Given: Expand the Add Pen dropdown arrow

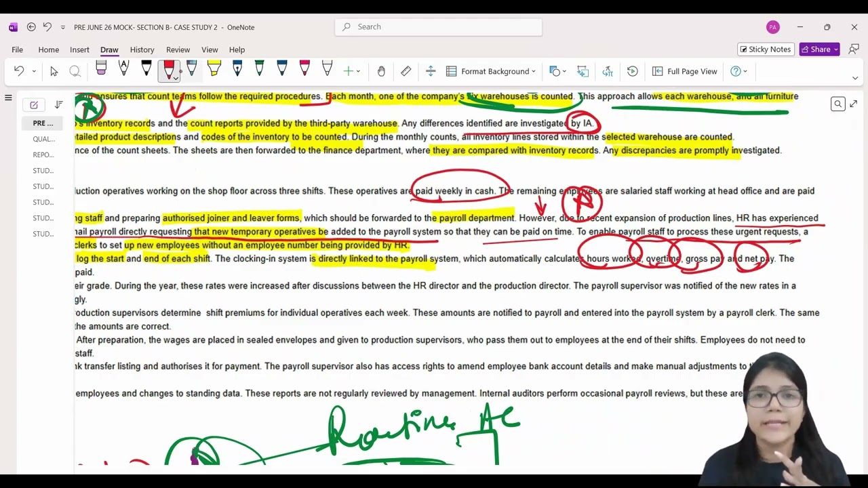Looking at the screenshot, I should pyautogui.click(x=357, y=71).
